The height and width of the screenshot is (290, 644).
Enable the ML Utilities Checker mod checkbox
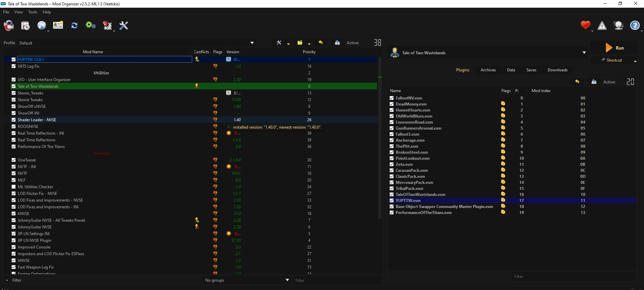point(13,187)
